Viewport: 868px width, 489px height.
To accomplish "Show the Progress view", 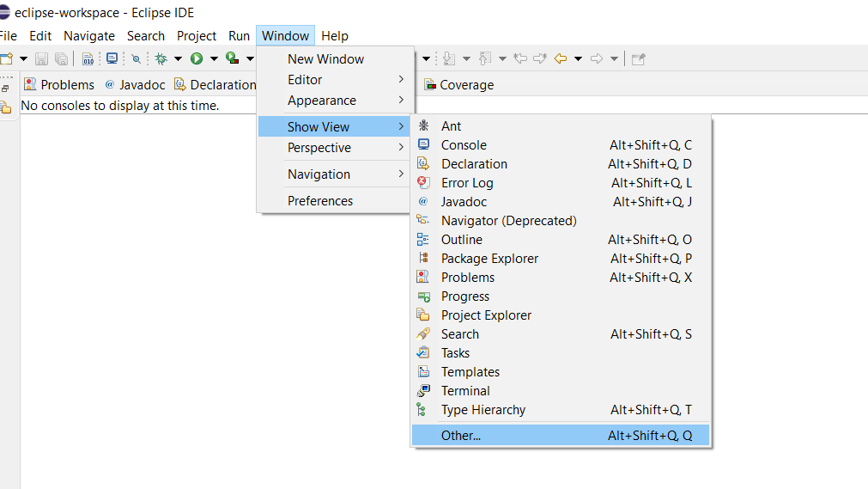I will coord(561,296).
